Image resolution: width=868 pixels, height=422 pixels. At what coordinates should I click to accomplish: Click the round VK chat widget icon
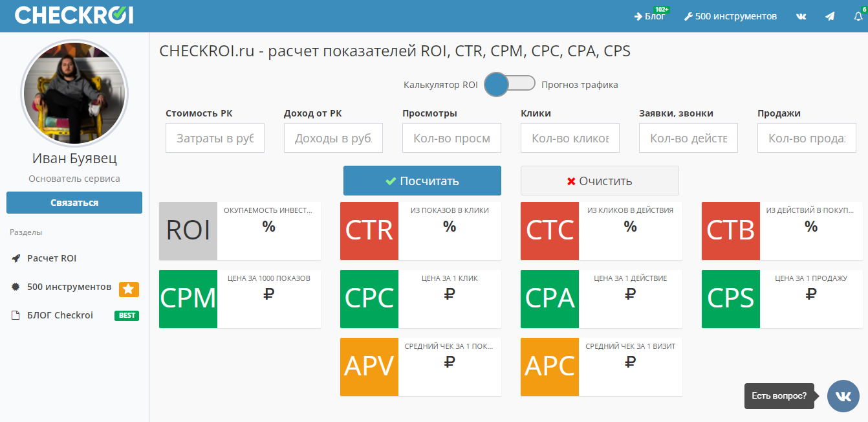pyautogui.click(x=843, y=396)
